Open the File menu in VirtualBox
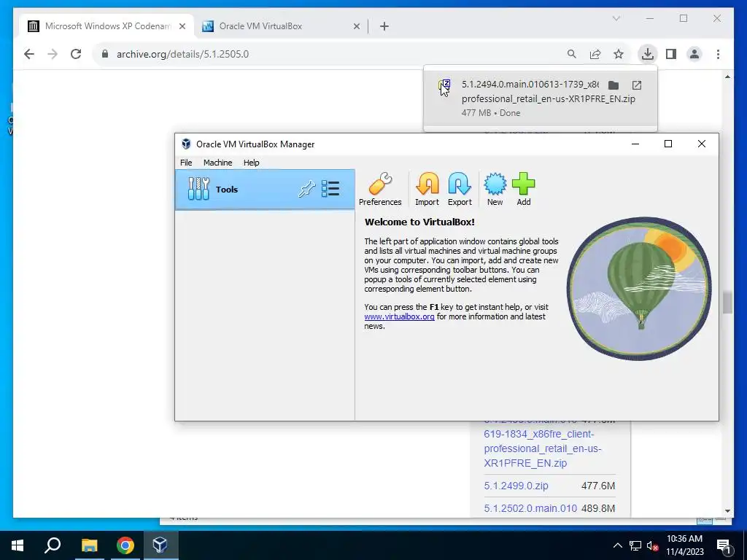 coord(186,163)
